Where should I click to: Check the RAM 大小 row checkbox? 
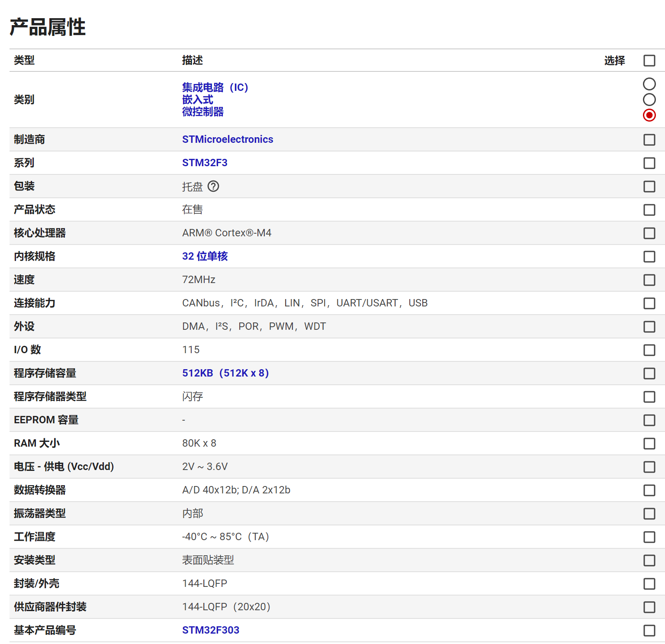649,444
